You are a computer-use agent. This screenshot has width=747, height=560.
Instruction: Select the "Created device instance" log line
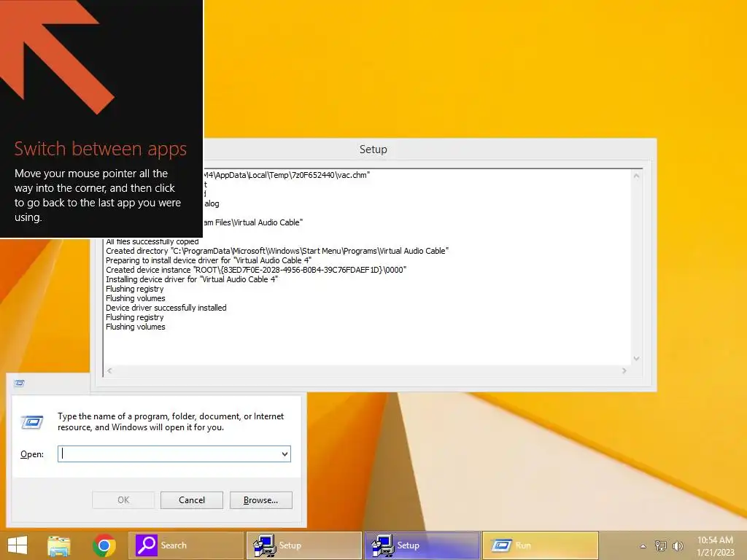[x=256, y=270]
